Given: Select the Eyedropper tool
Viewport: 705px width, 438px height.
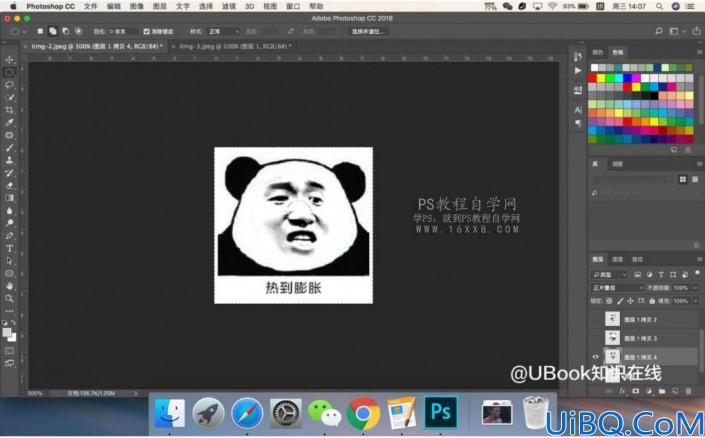Looking at the screenshot, I should coord(9,122).
